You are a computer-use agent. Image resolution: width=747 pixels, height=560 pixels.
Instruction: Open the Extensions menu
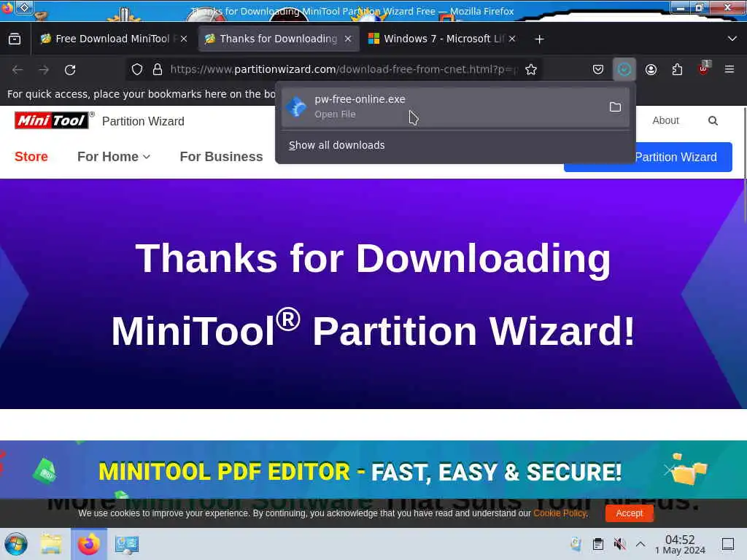tap(677, 69)
